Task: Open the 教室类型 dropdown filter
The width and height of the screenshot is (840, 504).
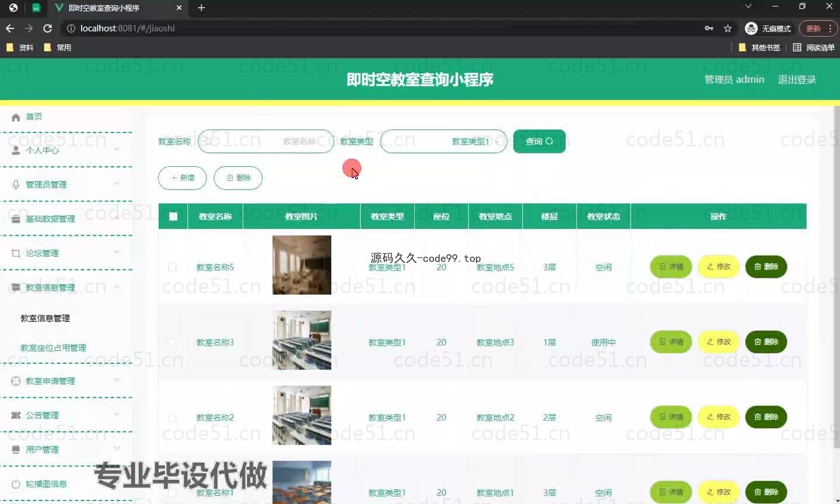Action: tap(443, 141)
